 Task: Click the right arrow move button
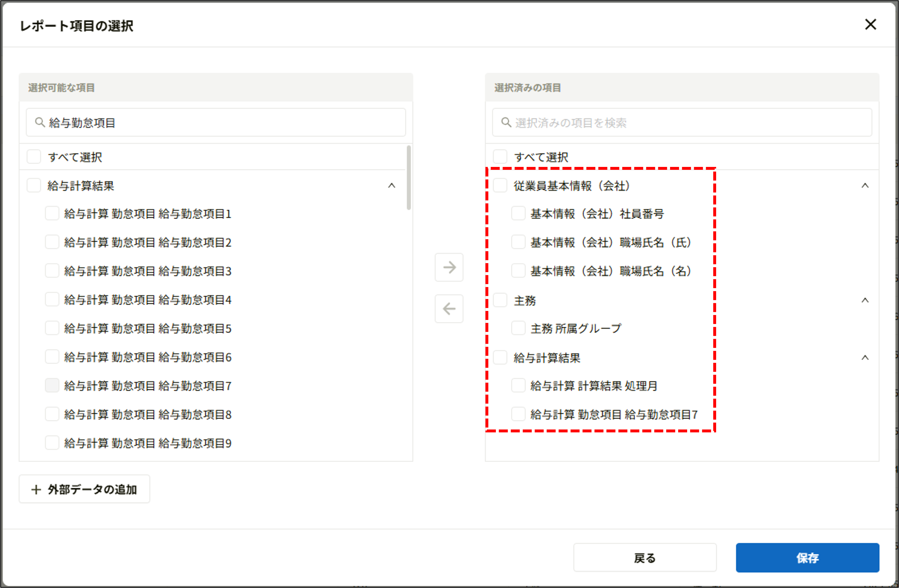click(449, 267)
